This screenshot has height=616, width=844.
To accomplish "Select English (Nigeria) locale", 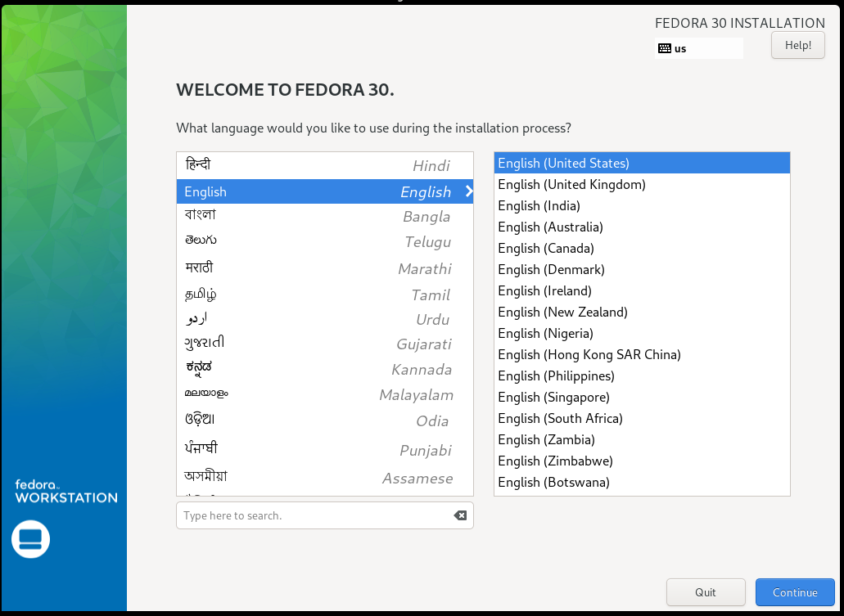I will pos(642,333).
